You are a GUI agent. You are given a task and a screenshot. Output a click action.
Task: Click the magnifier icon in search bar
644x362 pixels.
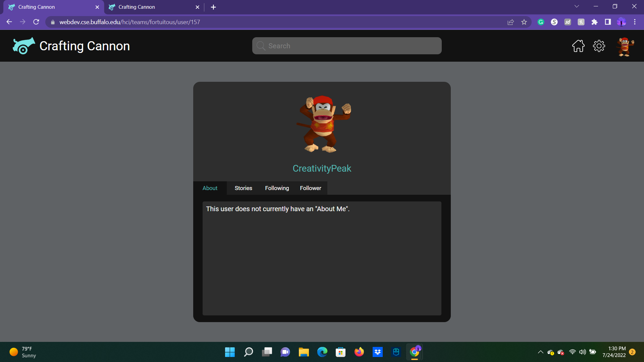click(261, 46)
